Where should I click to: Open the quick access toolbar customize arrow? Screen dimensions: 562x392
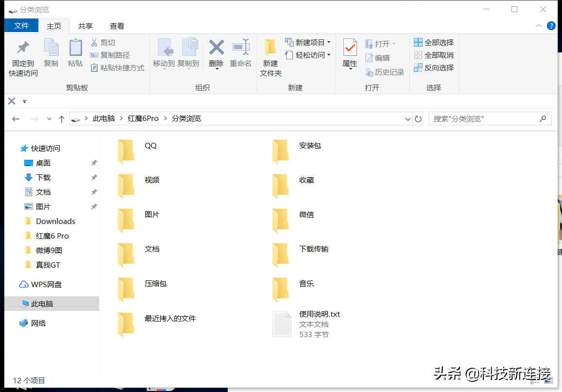pyautogui.click(x=24, y=102)
